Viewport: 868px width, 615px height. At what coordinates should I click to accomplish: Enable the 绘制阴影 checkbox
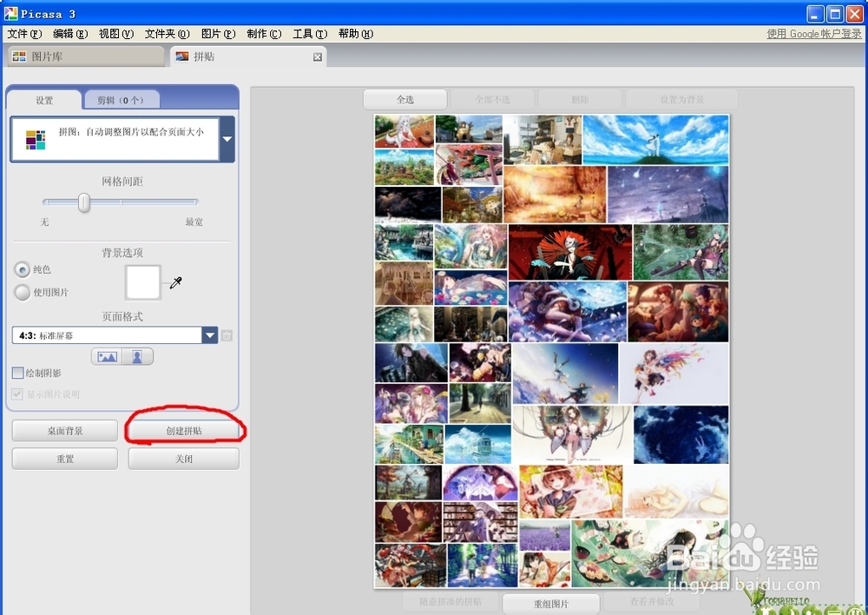pos(17,373)
